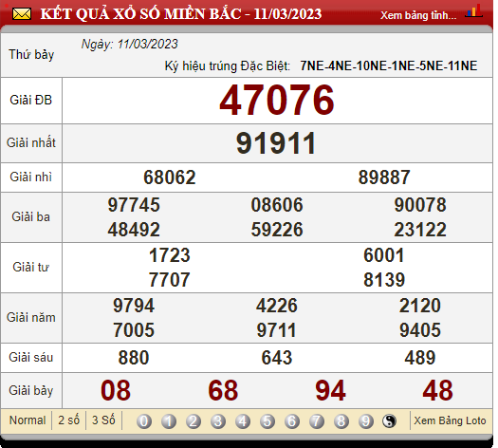Click sixth prize number 489
498x448 pixels.
pyautogui.click(x=420, y=358)
